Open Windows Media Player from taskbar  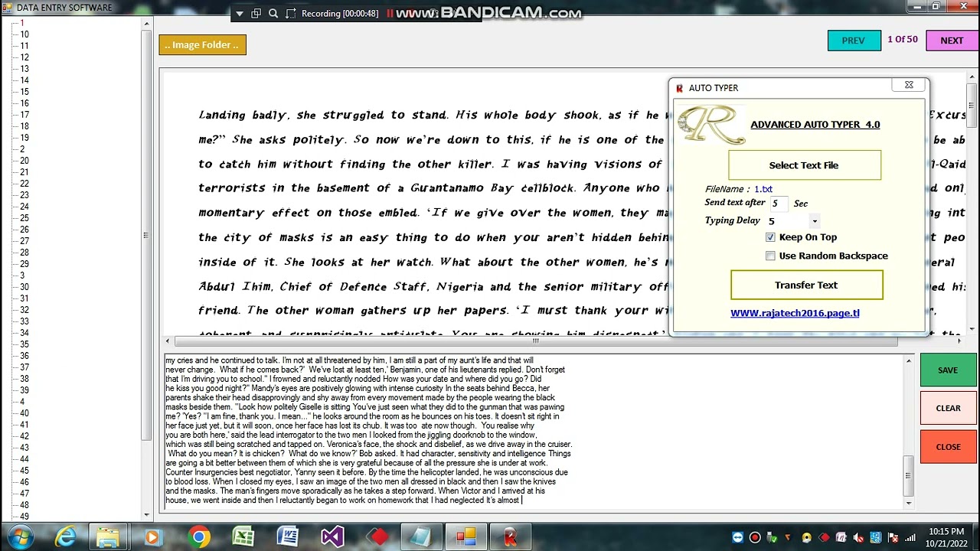pos(152,537)
